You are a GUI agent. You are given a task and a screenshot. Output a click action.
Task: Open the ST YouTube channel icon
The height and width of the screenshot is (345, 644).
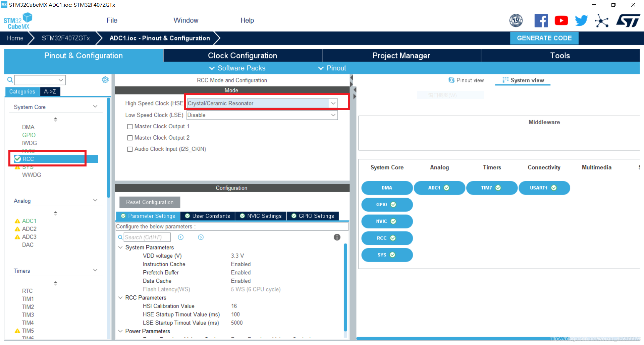(561, 21)
